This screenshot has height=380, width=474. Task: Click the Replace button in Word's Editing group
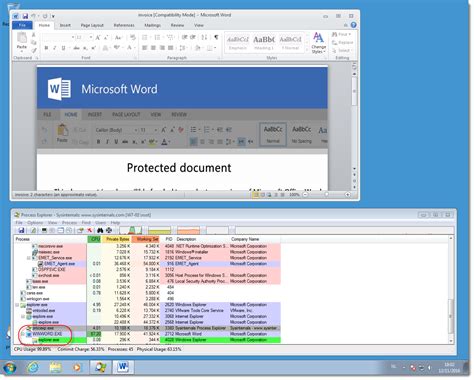click(342, 42)
